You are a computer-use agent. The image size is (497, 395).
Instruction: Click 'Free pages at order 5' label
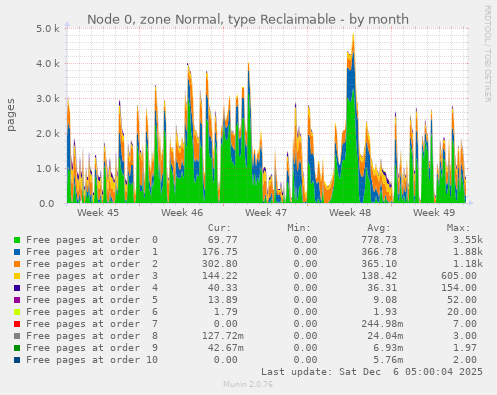[92, 300]
